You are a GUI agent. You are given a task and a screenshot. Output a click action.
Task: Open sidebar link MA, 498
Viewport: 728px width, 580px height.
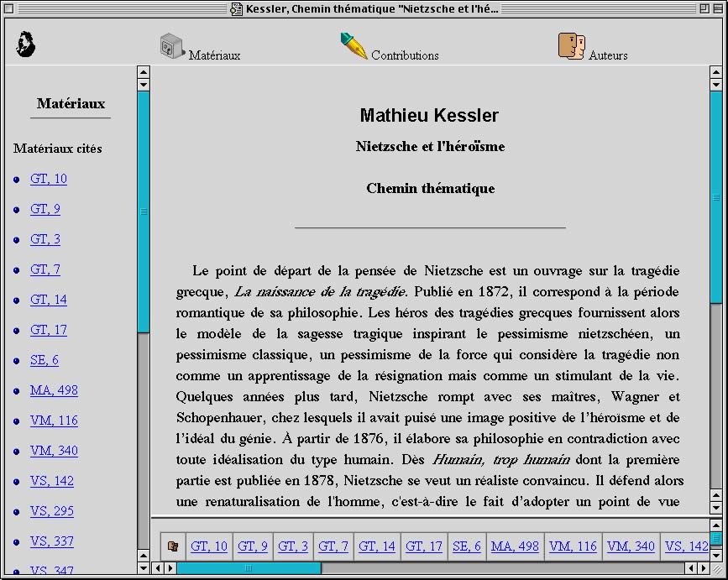point(54,389)
